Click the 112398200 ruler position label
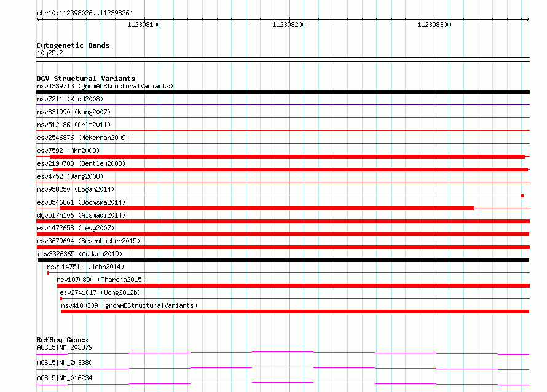This screenshot has width=547, height=392. click(x=289, y=25)
